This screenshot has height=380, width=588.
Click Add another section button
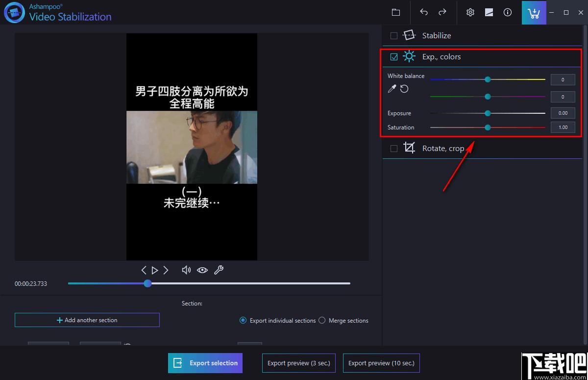87,320
